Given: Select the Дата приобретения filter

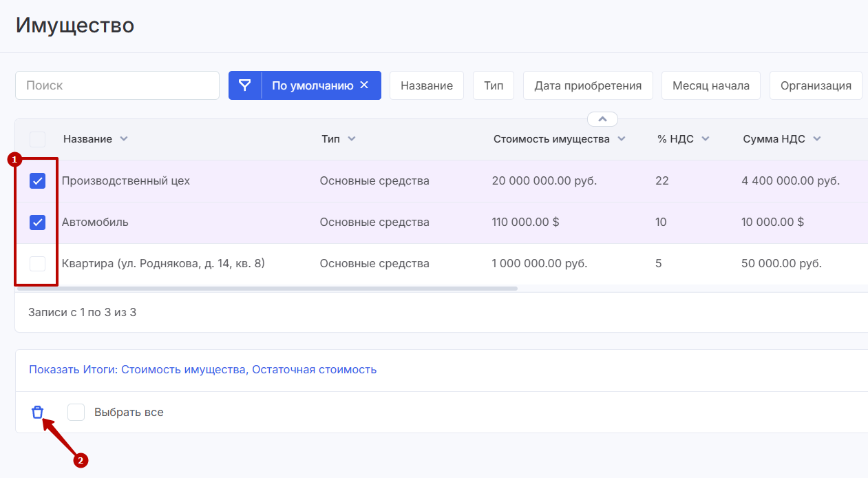Looking at the screenshot, I should (588, 85).
